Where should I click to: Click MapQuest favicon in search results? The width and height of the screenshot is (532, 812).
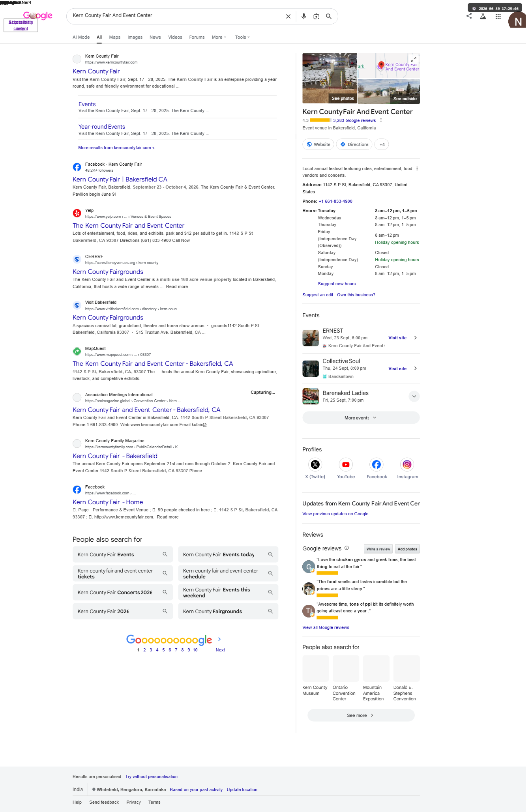click(77, 352)
